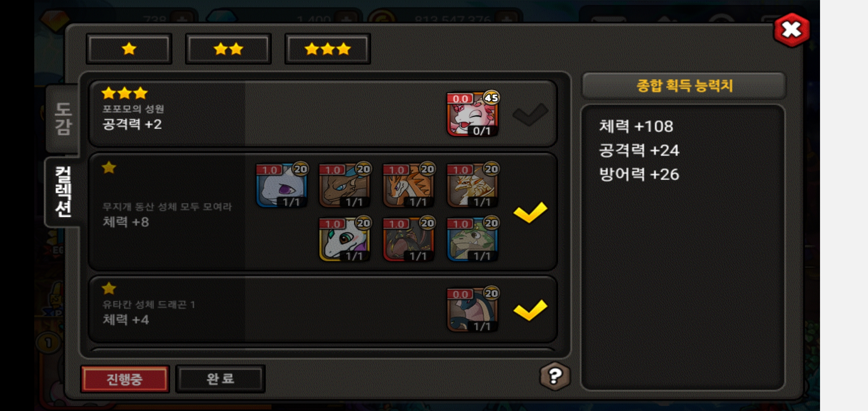Select the white green-eyed dragon icon

click(x=345, y=239)
